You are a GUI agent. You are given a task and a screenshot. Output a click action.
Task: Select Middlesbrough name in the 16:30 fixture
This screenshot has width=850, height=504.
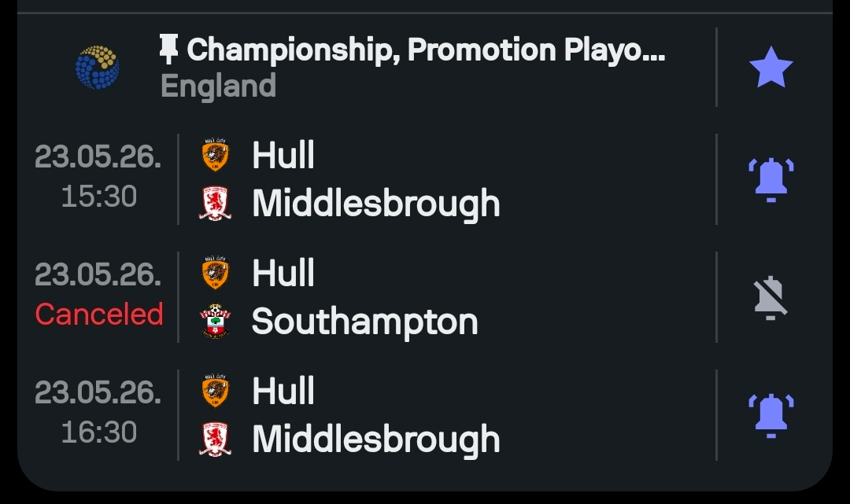point(376,440)
